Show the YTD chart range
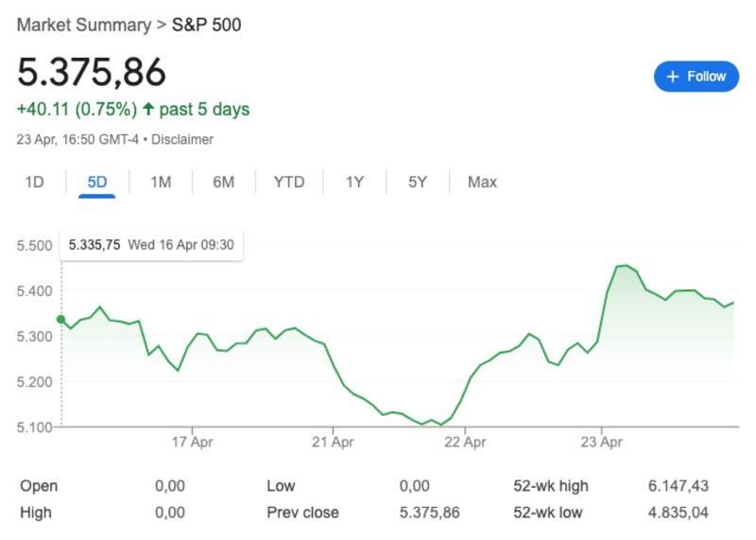Image resolution: width=756 pixels, height=540 pixels. click(x=289, y=182)
